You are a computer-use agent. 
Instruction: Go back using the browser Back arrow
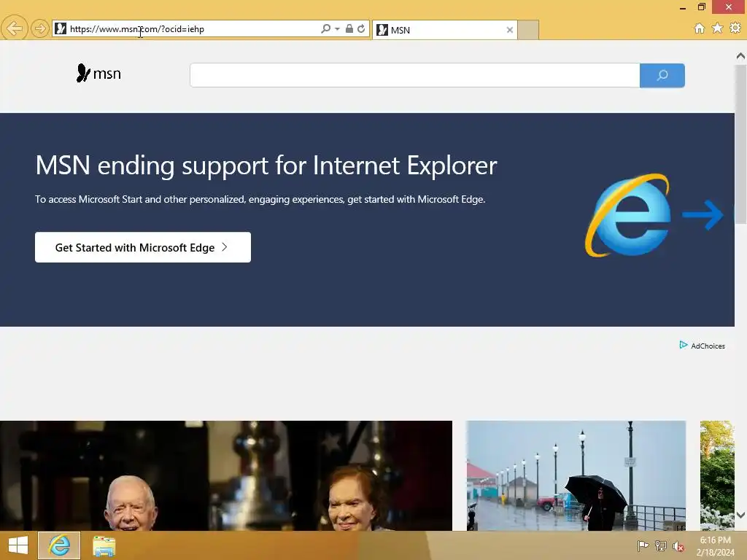[x=15, y=28]
